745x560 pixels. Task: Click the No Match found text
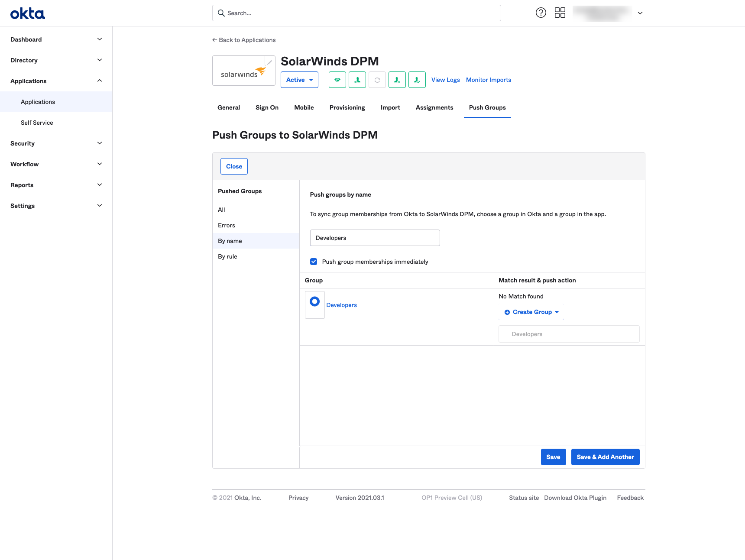(x=521, y=296)
